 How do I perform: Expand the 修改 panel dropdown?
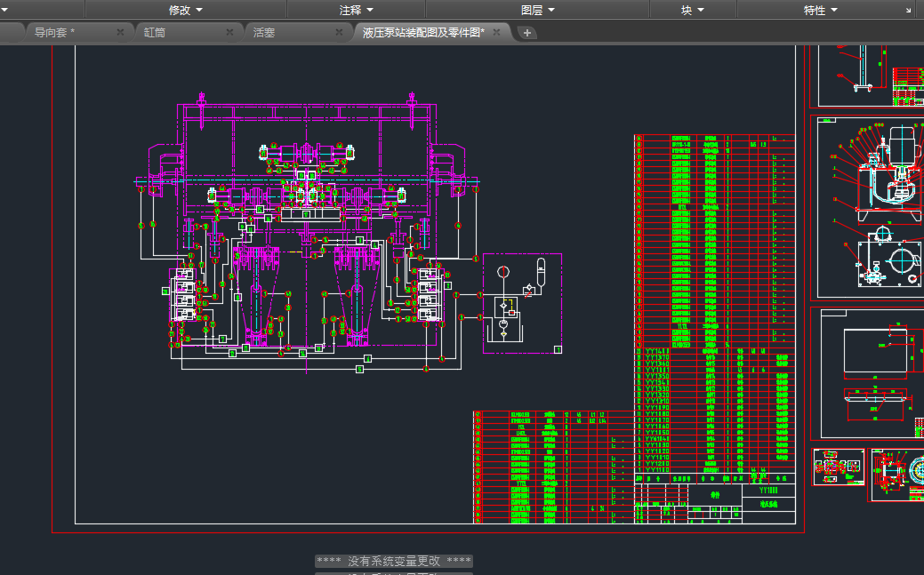(186, 10)
